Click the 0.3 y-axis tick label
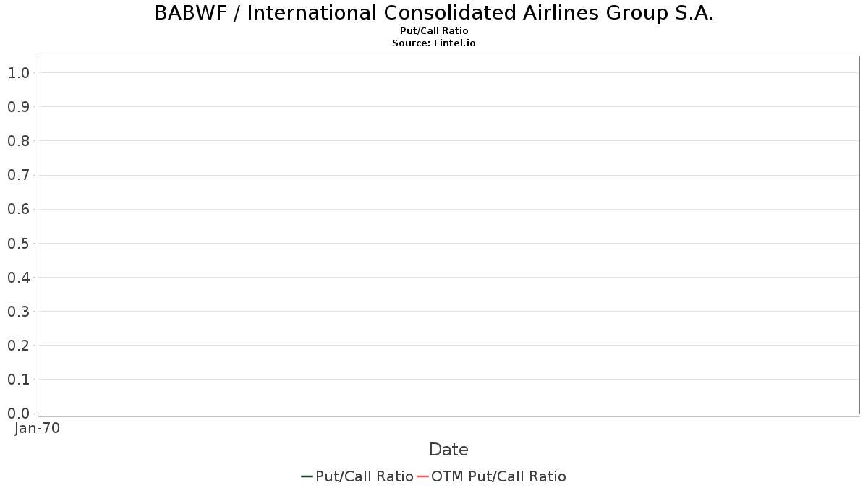 (19, 312)
